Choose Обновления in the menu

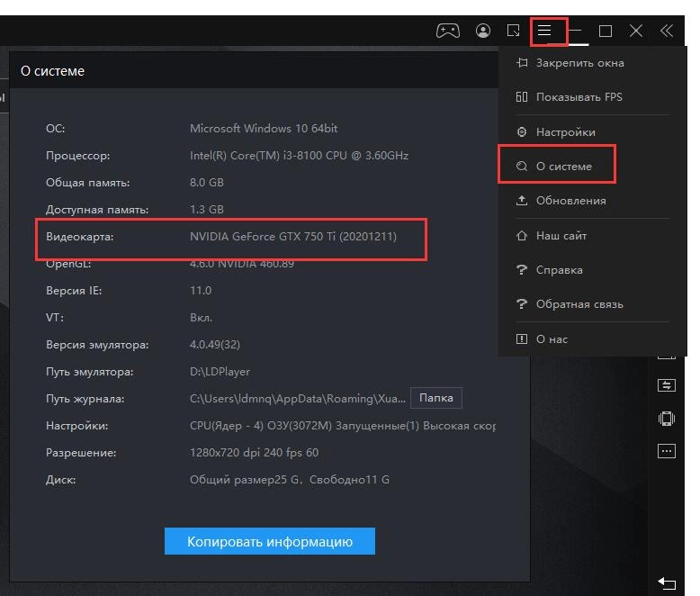[570, 201]
